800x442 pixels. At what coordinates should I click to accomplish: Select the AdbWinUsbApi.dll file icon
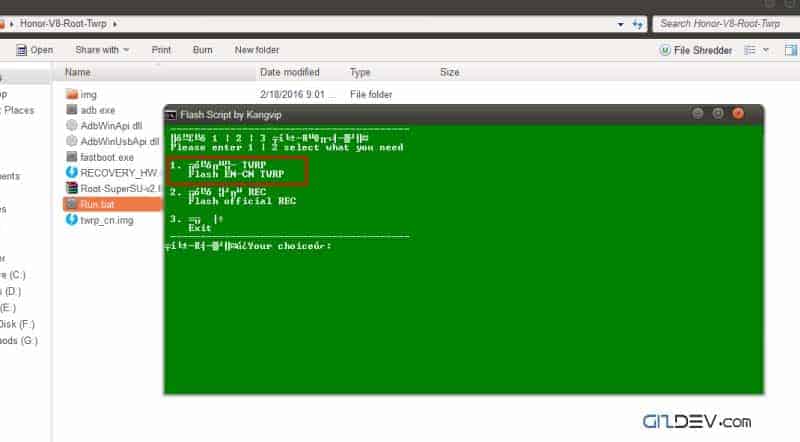[x=72, y=141]
